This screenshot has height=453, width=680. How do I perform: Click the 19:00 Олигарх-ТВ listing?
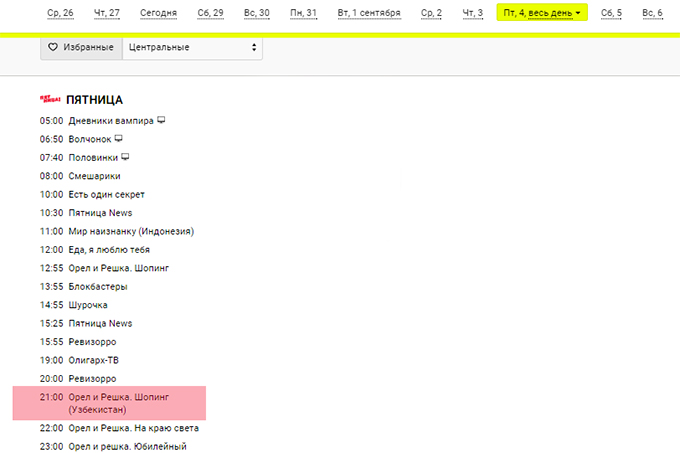tap(79, 360)
